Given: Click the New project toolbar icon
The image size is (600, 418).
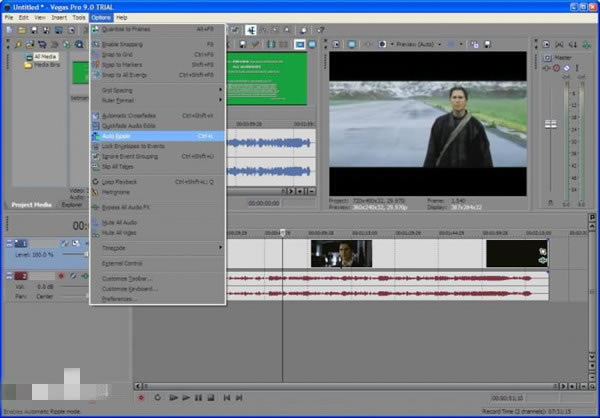Looking at the screenshot, I should [x=9, y=30].
